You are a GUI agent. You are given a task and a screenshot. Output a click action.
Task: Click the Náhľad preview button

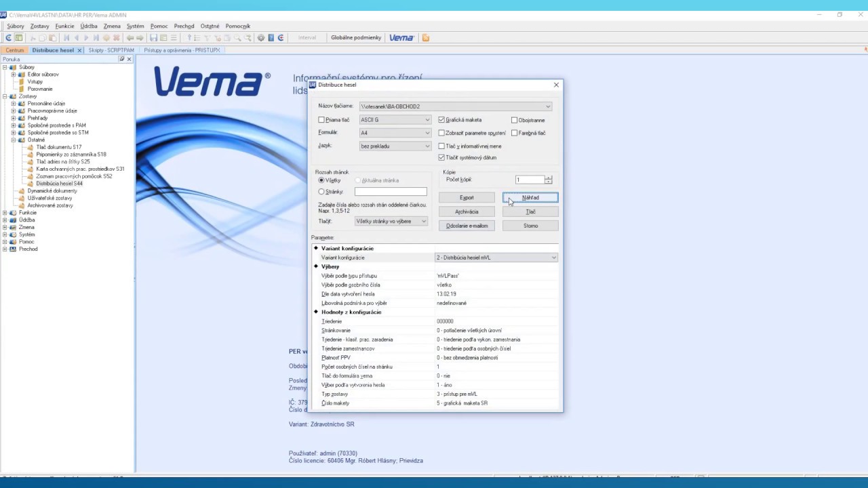(x=530, y=198)
